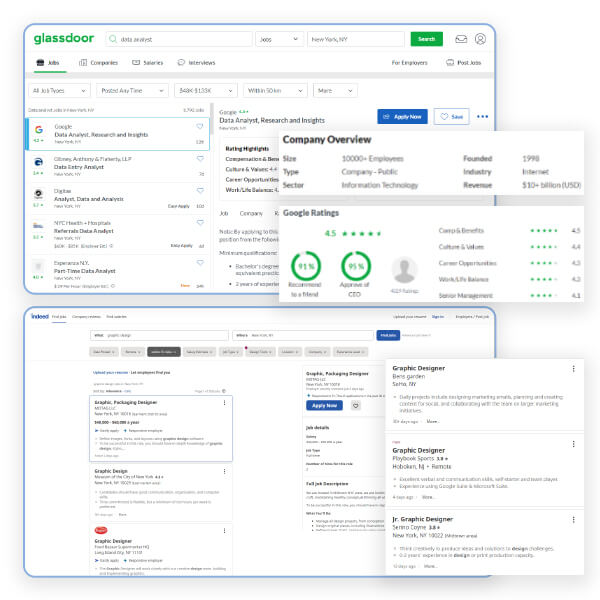Save Data Entry Analyst job with heart
This screenshot has width=600, height=600.
[200, 158]
